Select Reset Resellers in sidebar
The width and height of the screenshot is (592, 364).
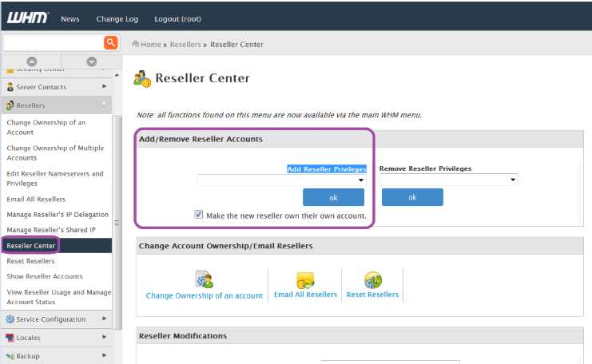(30, 261)
